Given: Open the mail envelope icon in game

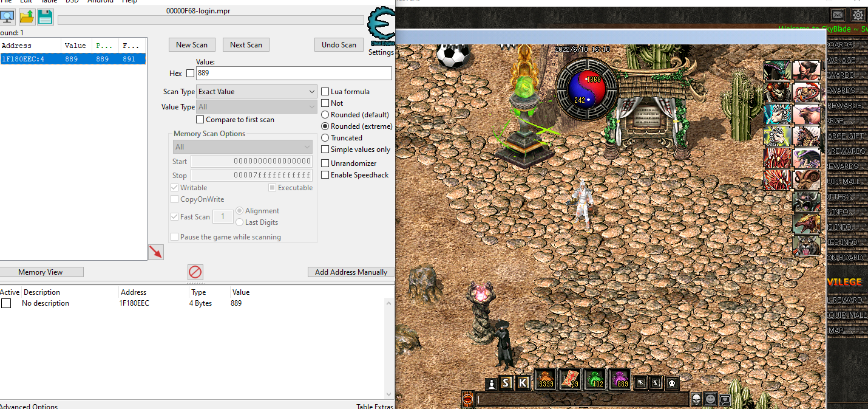Looking at the screenshot, I should click(x=837, y=15).
